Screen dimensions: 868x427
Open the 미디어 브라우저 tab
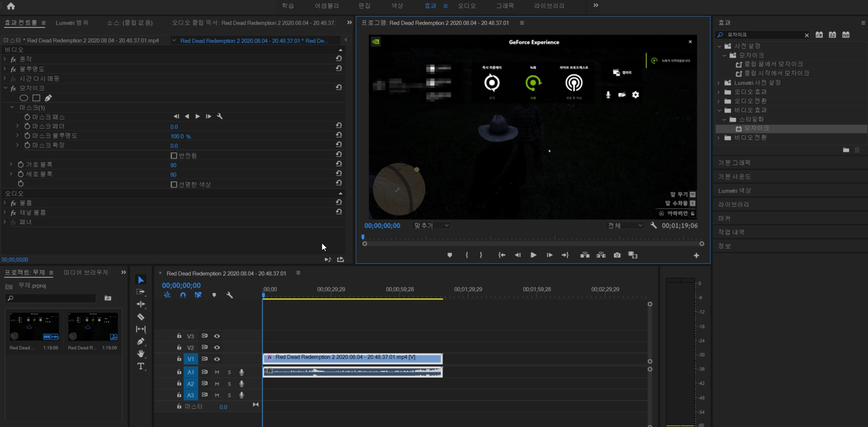[86, 272]
